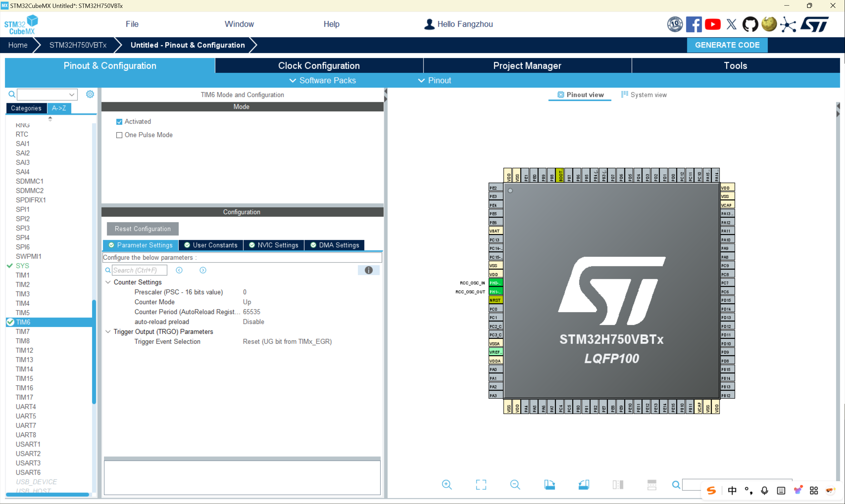Click the ST community network icon
845x504 pixels.
[x=788, y=24]
